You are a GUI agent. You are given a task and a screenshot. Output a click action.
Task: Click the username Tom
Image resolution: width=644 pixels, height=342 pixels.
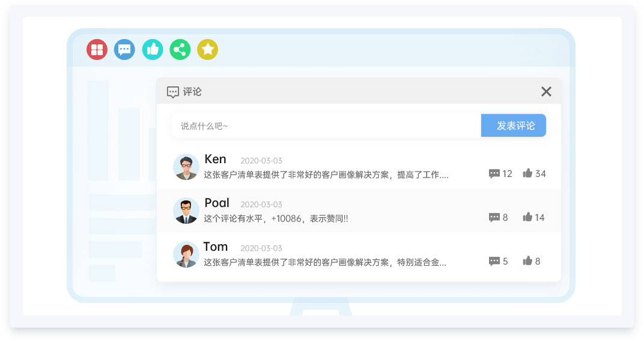216,247
